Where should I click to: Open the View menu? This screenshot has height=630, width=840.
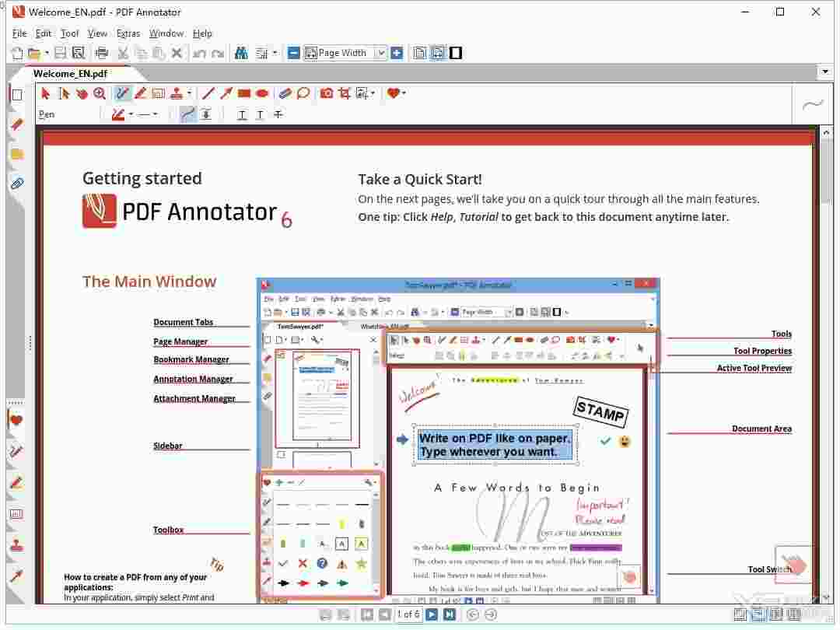[97, 33]
